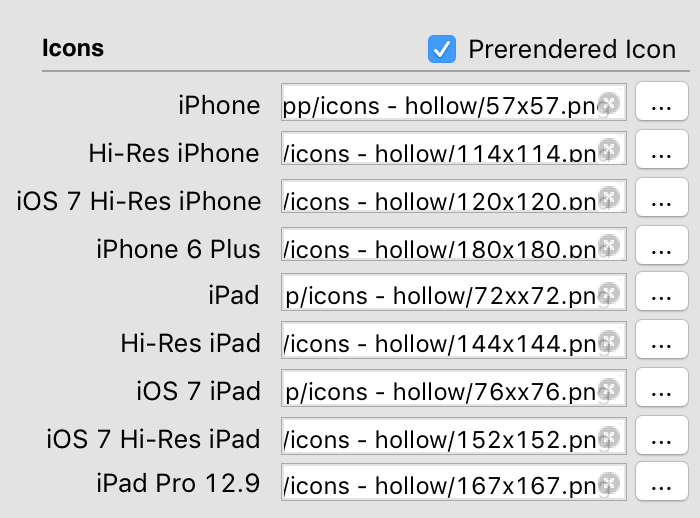This screenshot has width=700, height=518.
Task: Clear the iOS 7 Hi-Res iPhone path
Action: (611, 199)
